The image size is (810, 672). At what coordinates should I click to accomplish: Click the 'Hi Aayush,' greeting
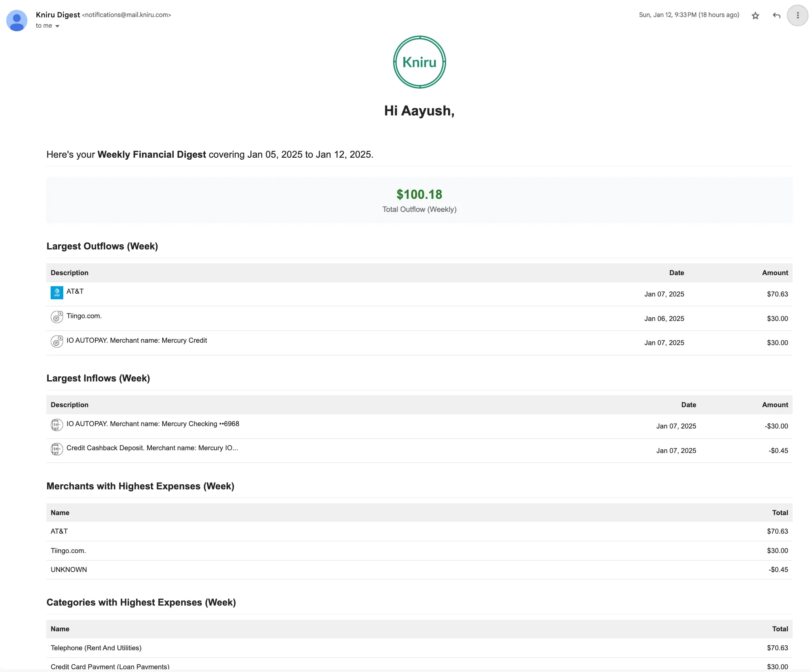[419, 111]
